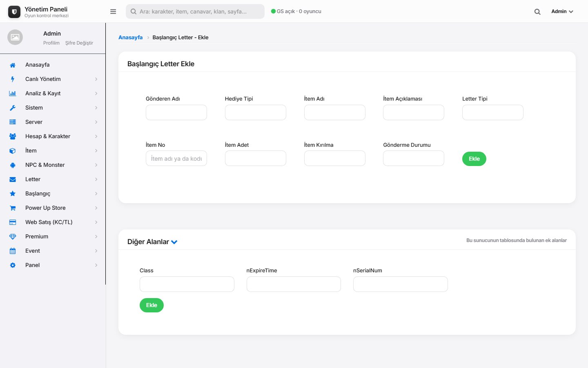Screen dimensions: 588x368
Task: Open the Profilim link
Action: click(51, 43)
